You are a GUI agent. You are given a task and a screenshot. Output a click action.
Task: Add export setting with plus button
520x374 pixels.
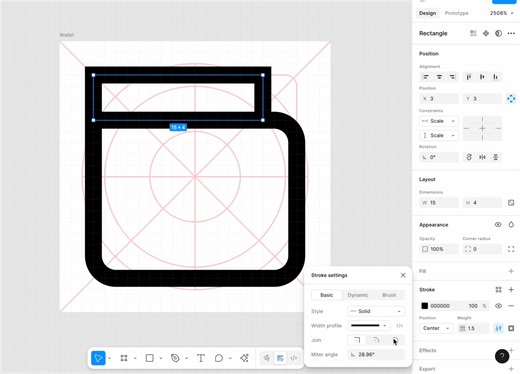[x=511, y=369]
